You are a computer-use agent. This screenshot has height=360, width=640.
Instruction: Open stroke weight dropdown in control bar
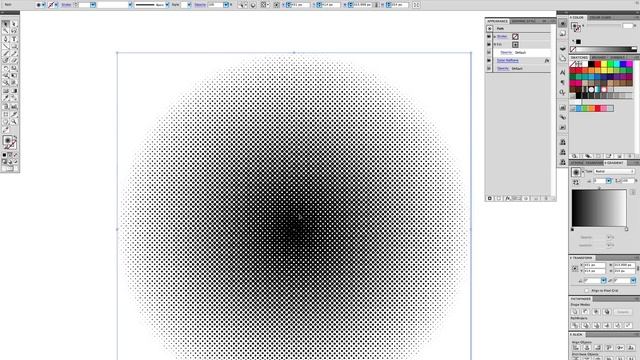click(x=93, y=5)
